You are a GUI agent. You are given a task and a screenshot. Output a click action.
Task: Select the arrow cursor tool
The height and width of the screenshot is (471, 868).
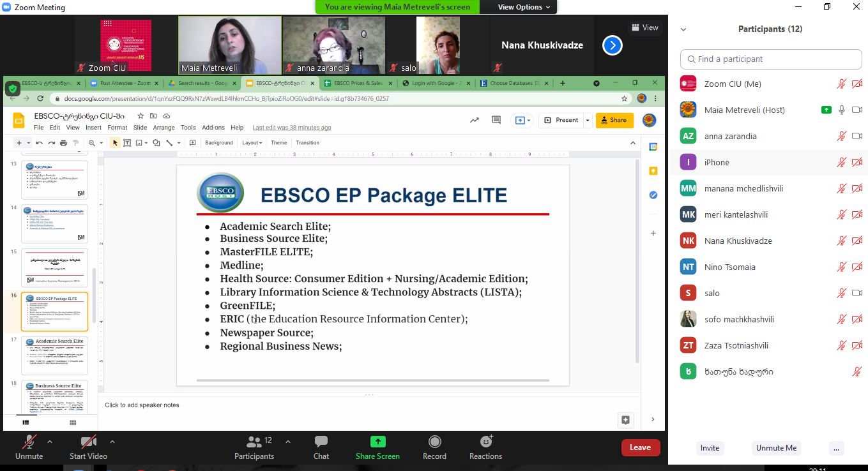(115, 143)
